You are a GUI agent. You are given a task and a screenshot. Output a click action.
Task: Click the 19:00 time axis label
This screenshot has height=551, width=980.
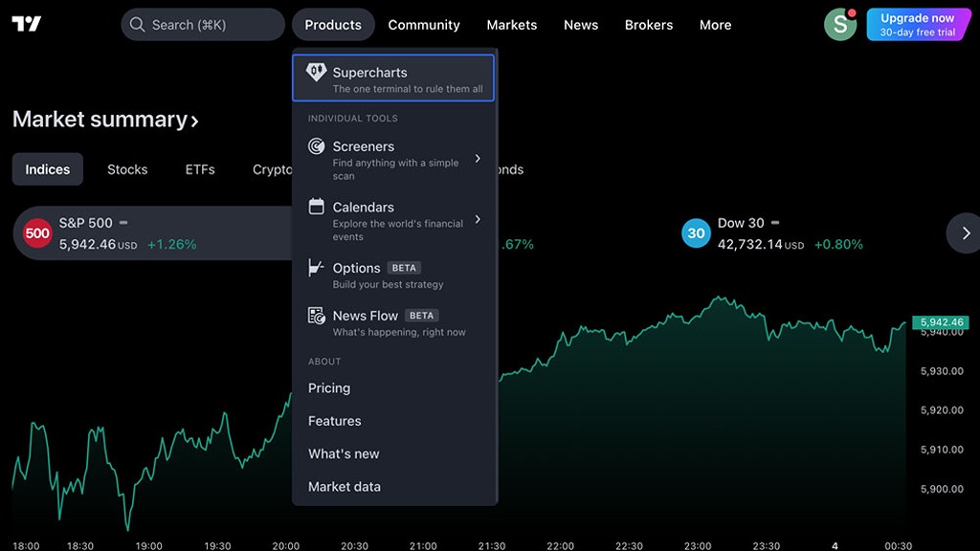148,545
